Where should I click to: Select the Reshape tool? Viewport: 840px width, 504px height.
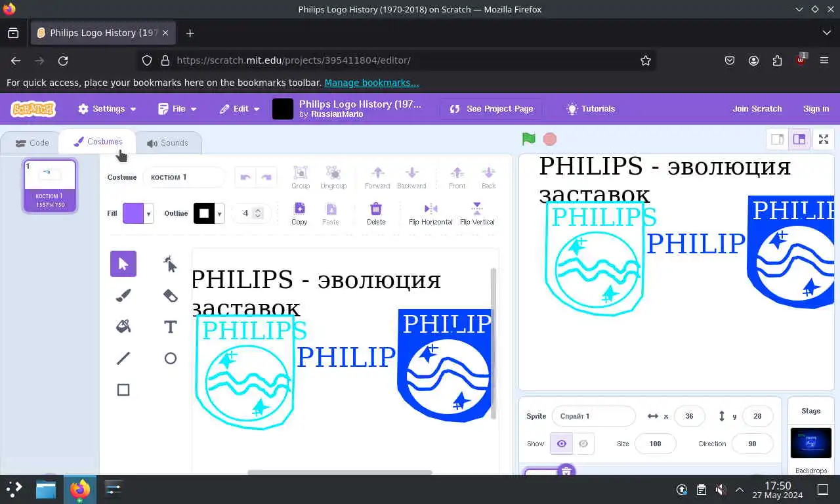171,264
